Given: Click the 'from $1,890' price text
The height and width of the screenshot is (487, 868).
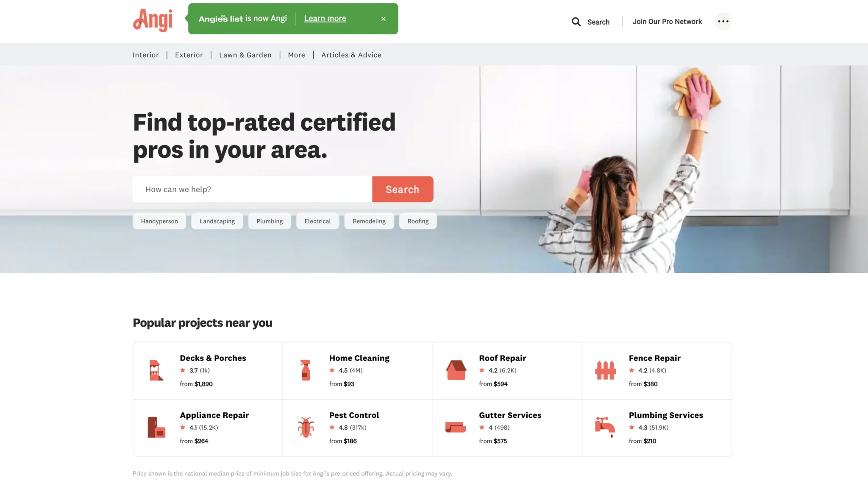Looking at the screenshot, I should [x=196, y=384].
